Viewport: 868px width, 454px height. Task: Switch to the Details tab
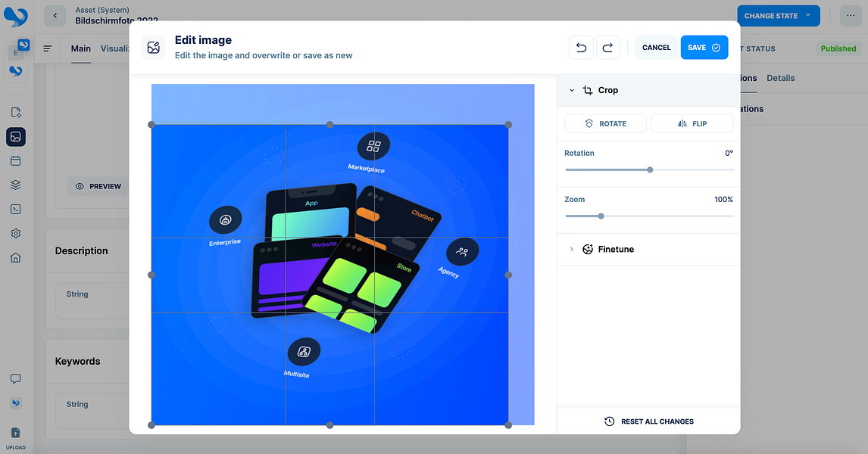[x=781, y=78]
